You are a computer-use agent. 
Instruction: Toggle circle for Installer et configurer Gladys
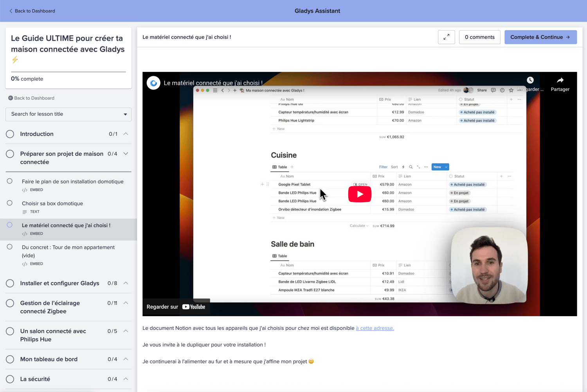coord(10,283)
